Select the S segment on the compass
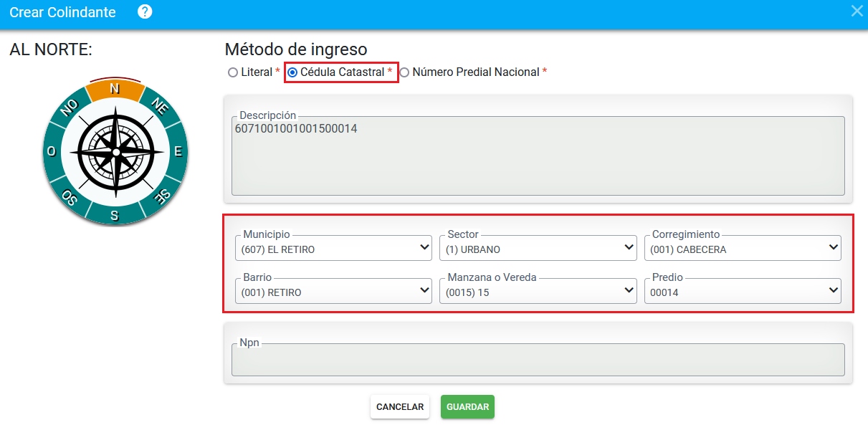 [x=115, y=214]
